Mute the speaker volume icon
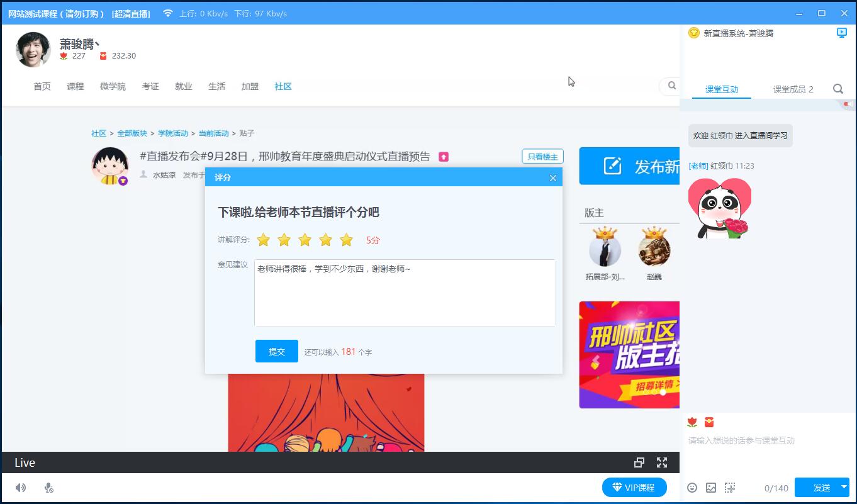This screenshot has width=857, height=504. pyautogui.click(x=21, y=488)
